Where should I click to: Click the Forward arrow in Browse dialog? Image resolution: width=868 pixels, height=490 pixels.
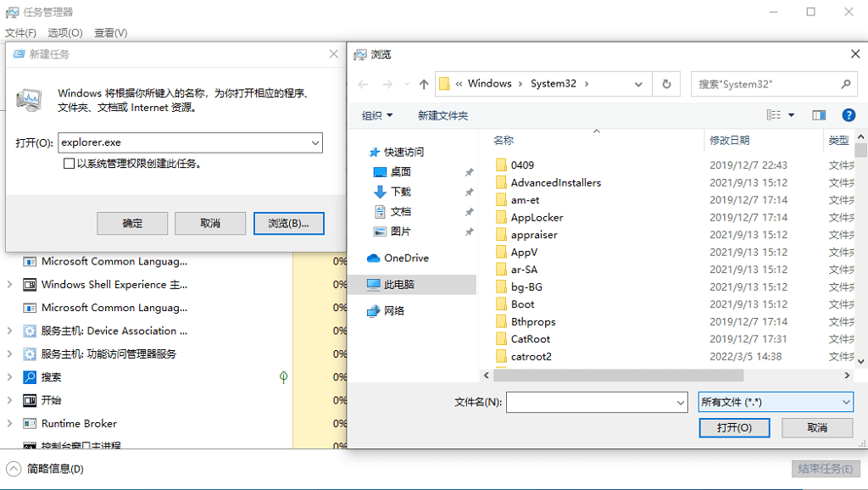coord(387,84)
